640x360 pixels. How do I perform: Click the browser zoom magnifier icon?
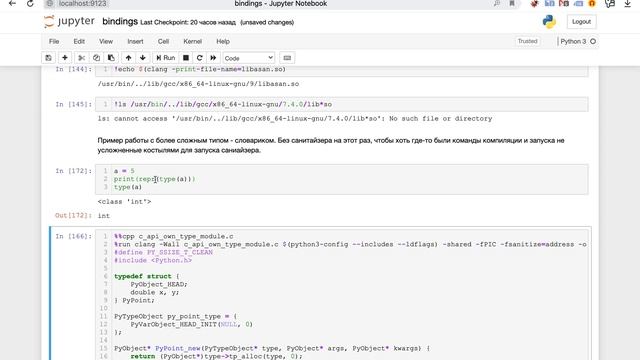(x=497, y=4)
